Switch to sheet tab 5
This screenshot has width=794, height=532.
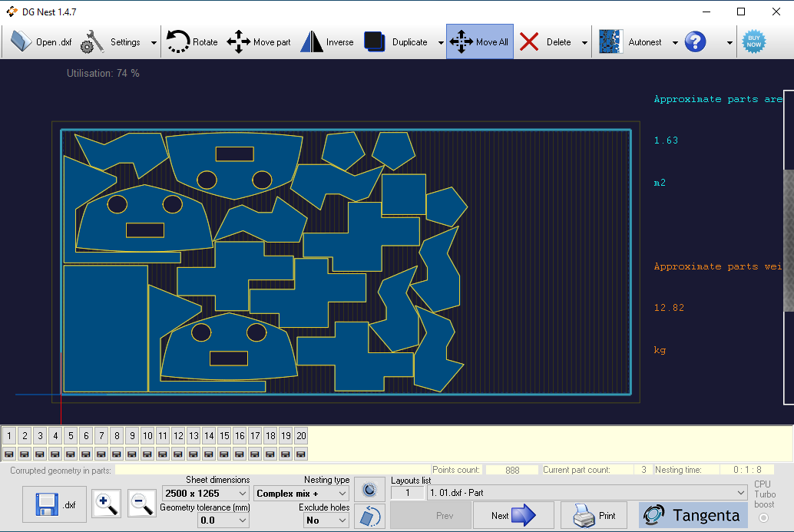click(70, 435)
